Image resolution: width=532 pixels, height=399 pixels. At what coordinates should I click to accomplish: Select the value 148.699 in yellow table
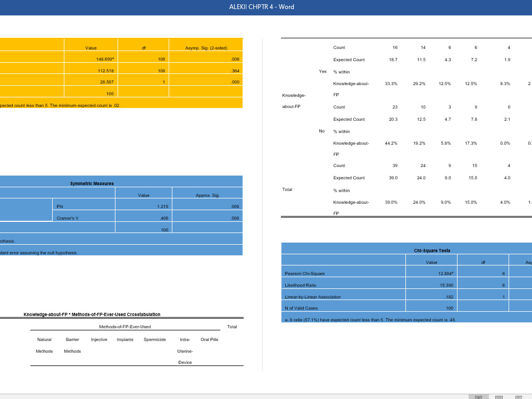tap(105, 59)
